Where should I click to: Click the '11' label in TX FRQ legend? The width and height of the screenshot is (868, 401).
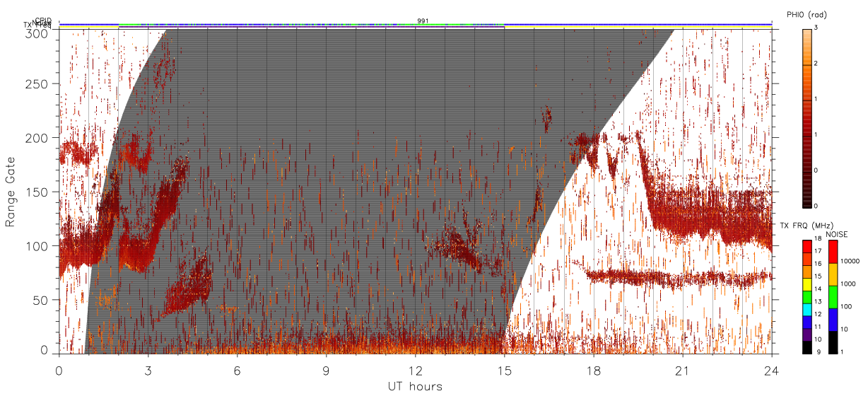(x=816, y=327)
